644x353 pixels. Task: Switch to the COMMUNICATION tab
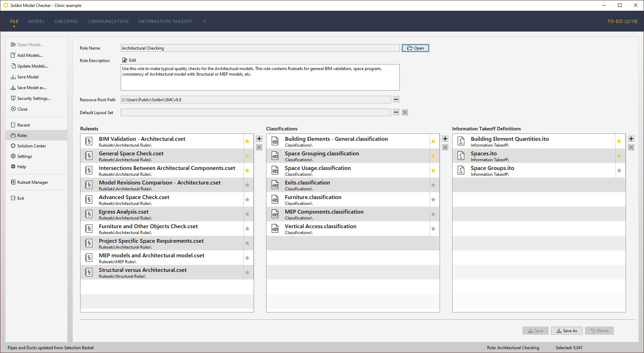click(108, 21)
